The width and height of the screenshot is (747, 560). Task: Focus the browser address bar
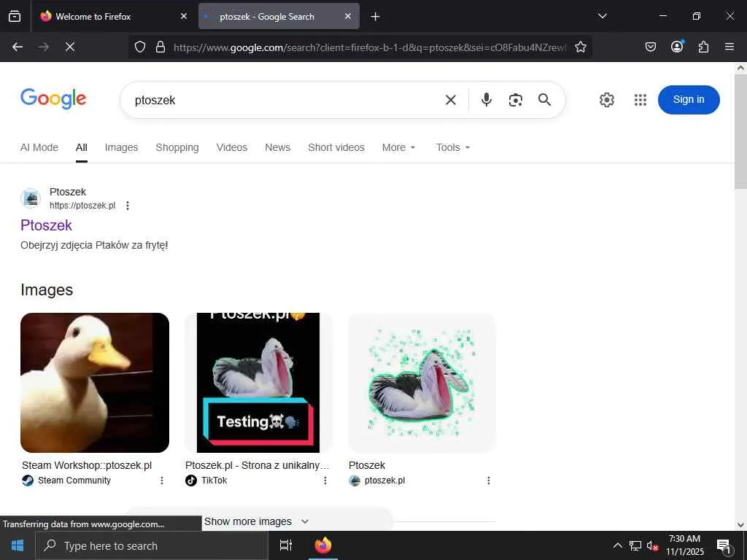(x=369, y=47)
